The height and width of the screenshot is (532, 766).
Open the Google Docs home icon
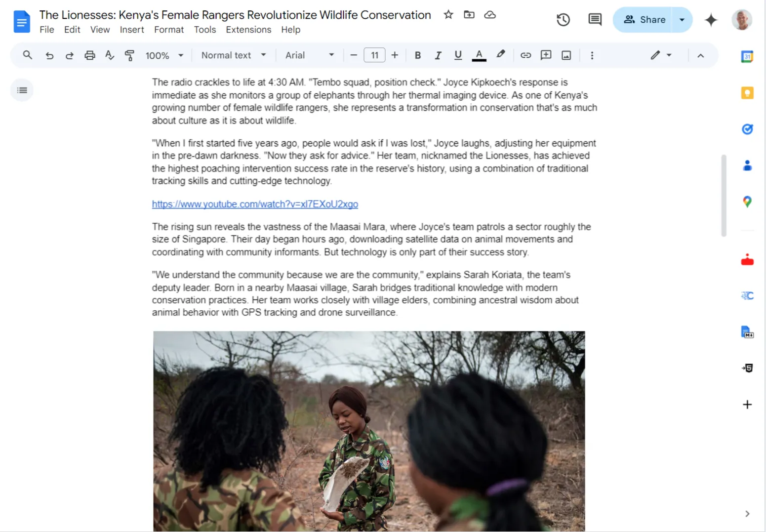pos(22,22)
